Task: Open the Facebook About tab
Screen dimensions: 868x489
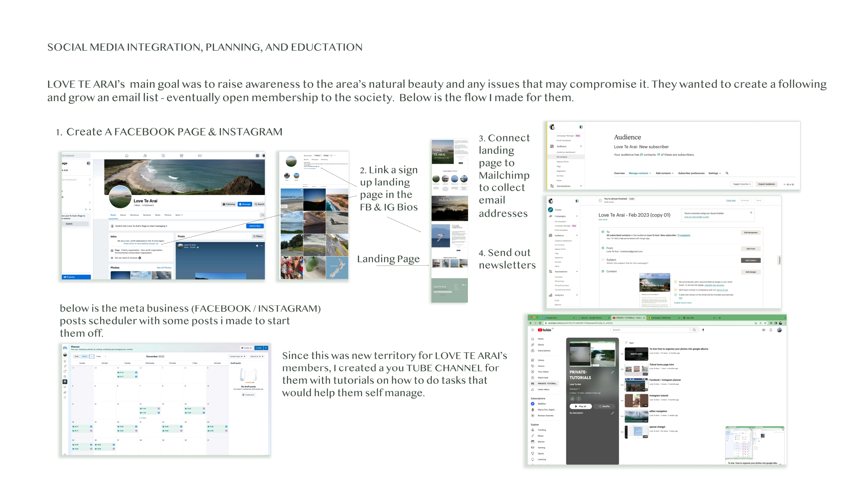Action: coord(123,215)
